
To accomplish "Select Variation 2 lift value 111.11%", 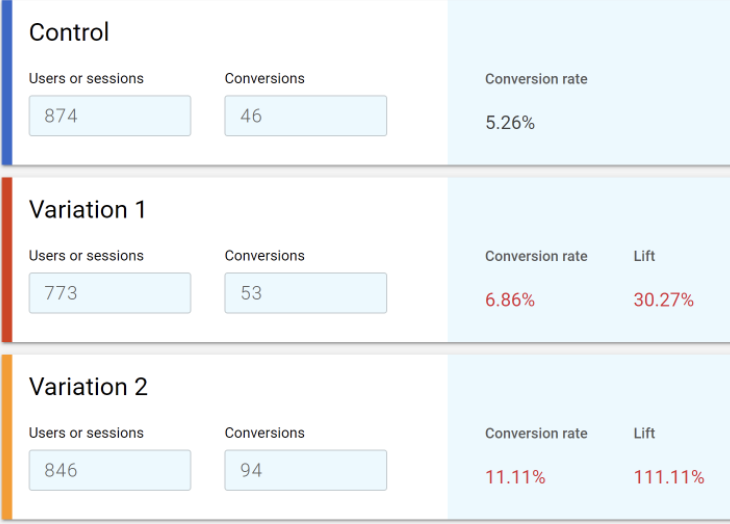I will coord(669,477).
